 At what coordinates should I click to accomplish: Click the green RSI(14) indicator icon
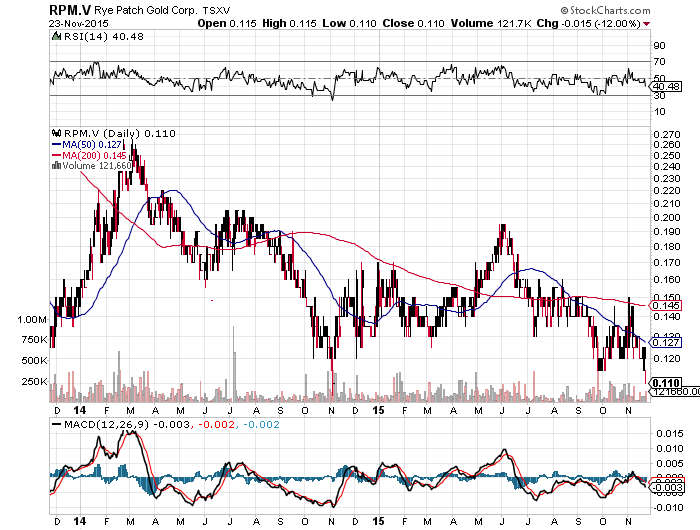[x=56, y=37]
